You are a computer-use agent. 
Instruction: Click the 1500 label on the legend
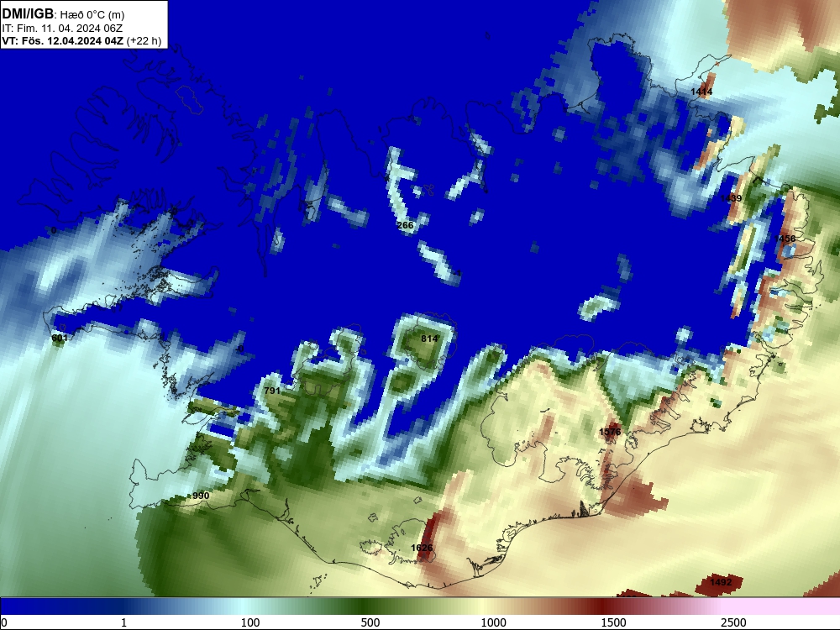(613, 622)
